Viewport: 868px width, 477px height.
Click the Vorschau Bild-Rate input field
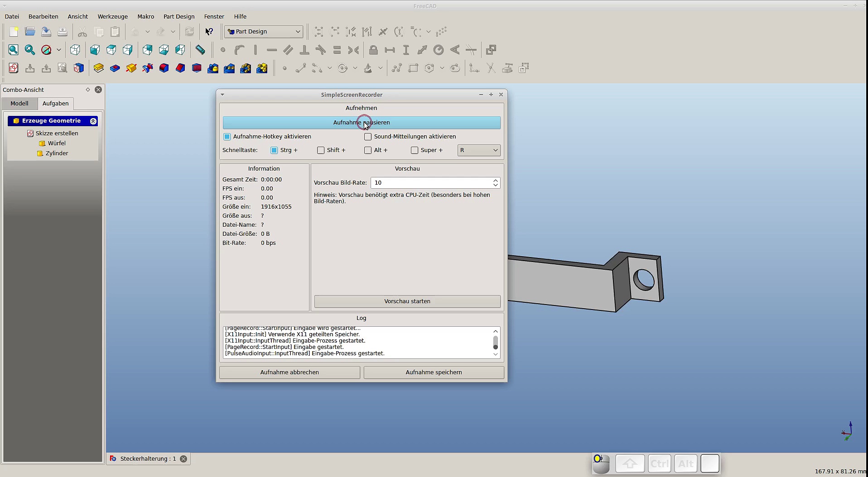[430, 183]
